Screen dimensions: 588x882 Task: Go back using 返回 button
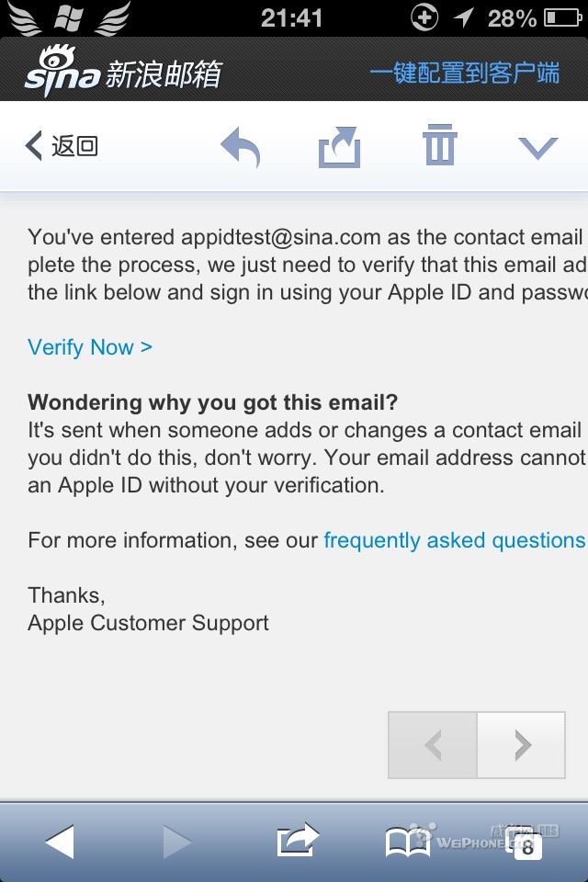tap(62, 146)
